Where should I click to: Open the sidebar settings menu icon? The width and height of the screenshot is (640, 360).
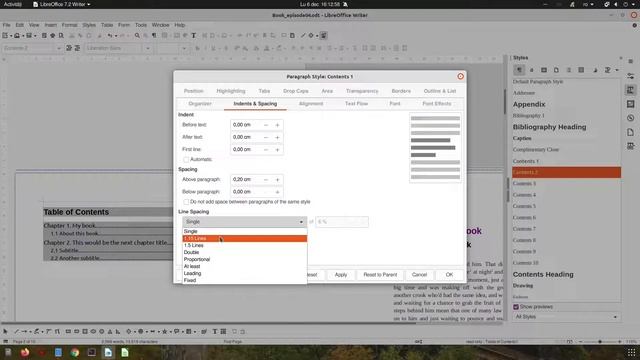(x=631, y=61)
